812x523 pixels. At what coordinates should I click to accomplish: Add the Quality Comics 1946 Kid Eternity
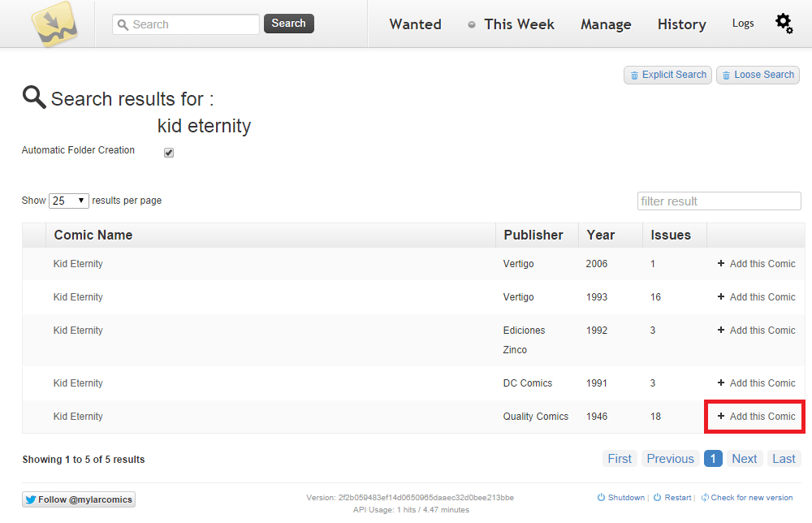[755, 416]
